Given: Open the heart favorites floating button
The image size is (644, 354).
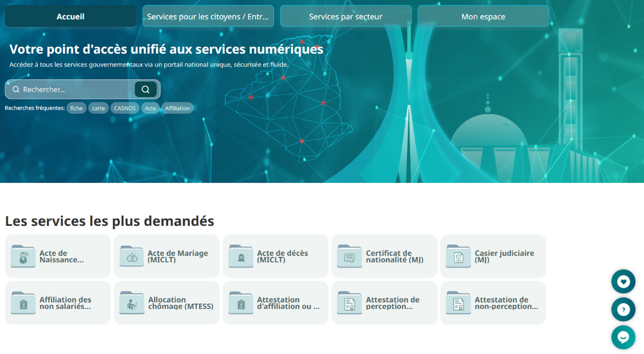Looking at the screenshot, I should [623, 281].
